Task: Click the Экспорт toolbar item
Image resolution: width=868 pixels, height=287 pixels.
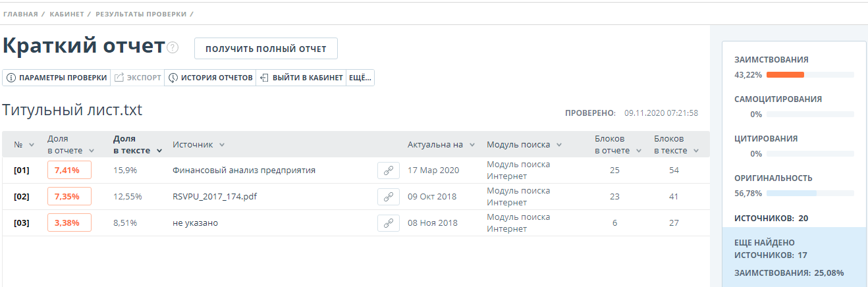Action: pyautogui.click(x=138, y=78)
